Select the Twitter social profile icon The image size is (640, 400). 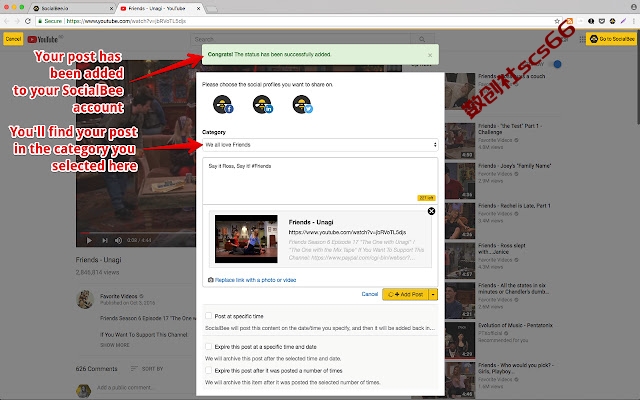(x=302, y=104)
